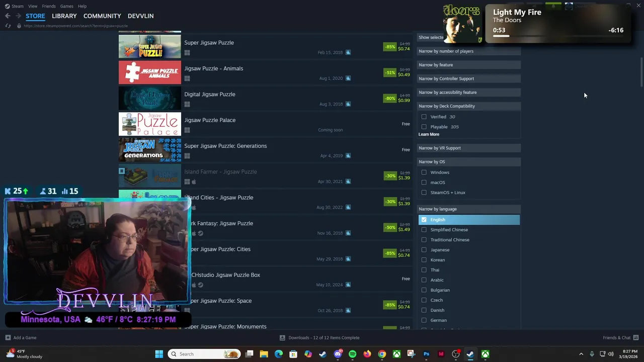Screen dimensions: 644x362
Task: Switch to the COMMUNITY tab
Action: [x=102, y=16]
